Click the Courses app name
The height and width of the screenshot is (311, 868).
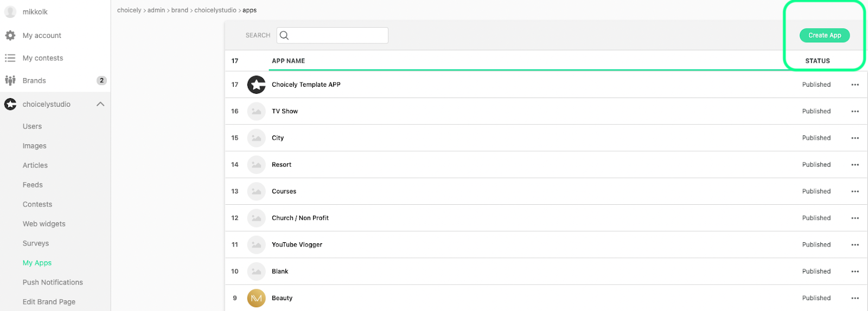tap(284, 191)
